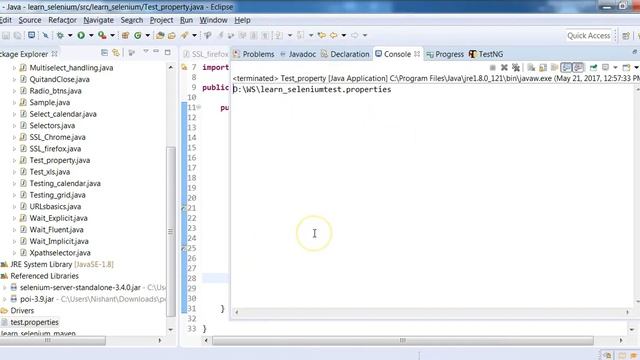Click the Open Type icon in toolbar
640x360 pixels.
[x=160, y=36]
